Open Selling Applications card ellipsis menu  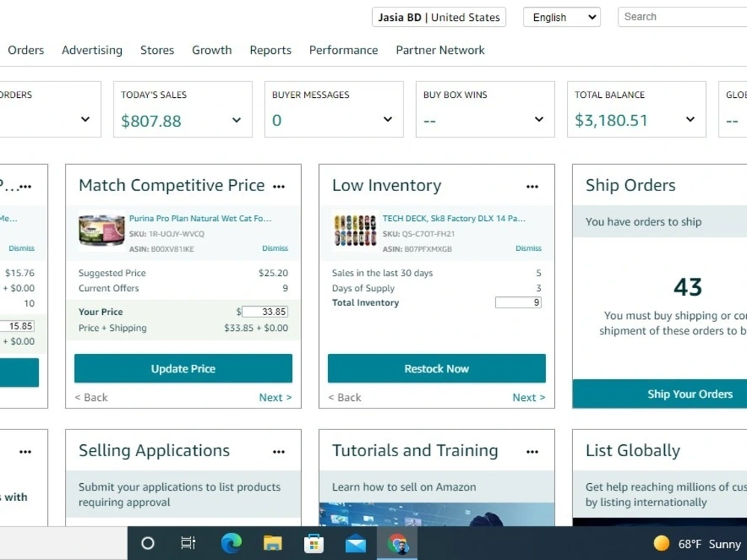tap(279, 452)
